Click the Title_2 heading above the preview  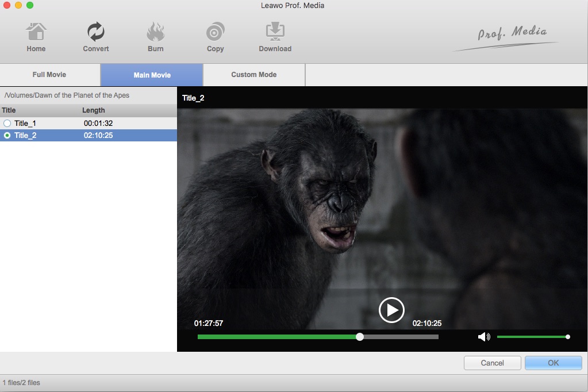(193, 98)
